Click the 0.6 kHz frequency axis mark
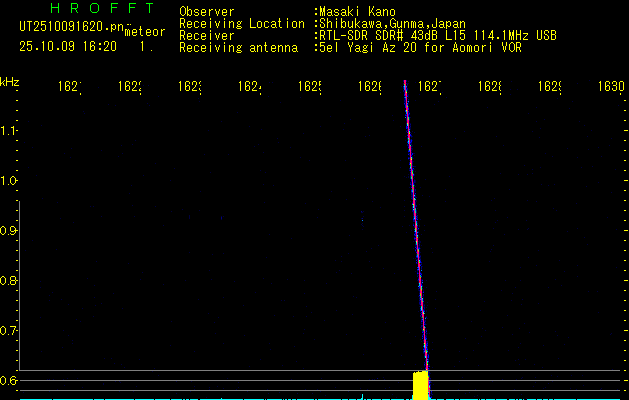This screenshot has width=629, height=400. point(10,380)
